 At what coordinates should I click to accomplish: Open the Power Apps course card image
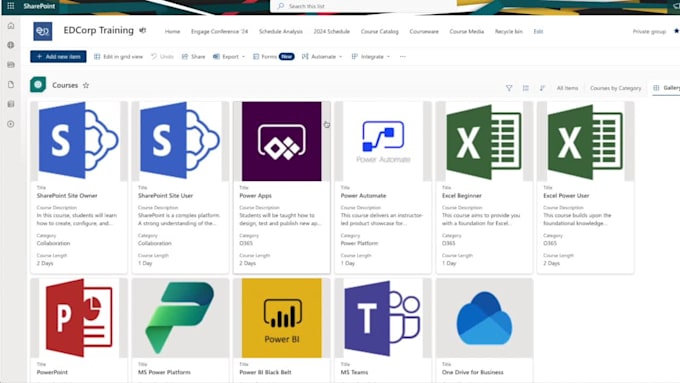coord(281,141)
